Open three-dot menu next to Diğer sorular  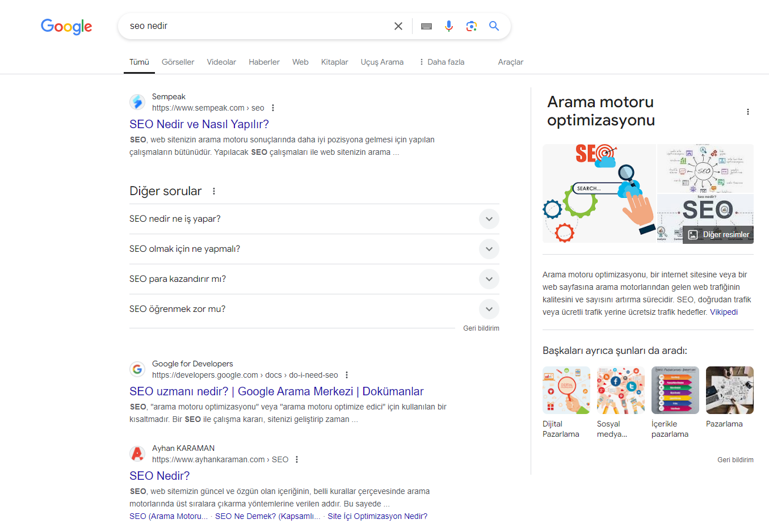click(214, 191)
